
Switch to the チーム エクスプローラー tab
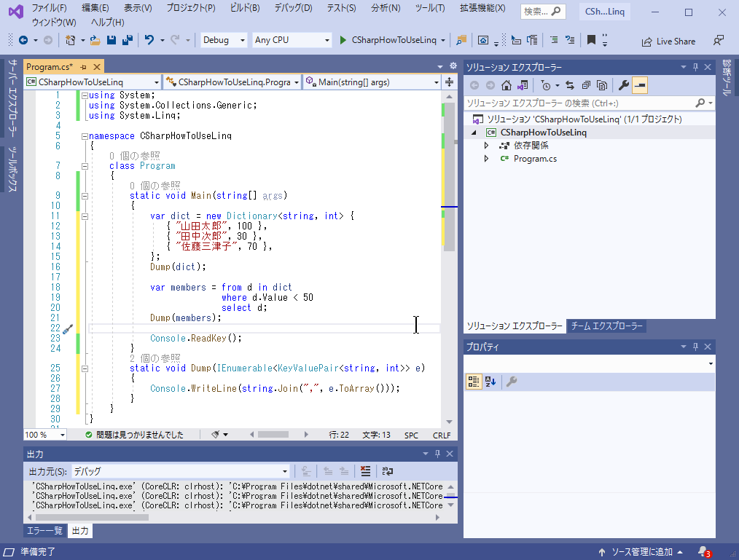coord(606,326)
